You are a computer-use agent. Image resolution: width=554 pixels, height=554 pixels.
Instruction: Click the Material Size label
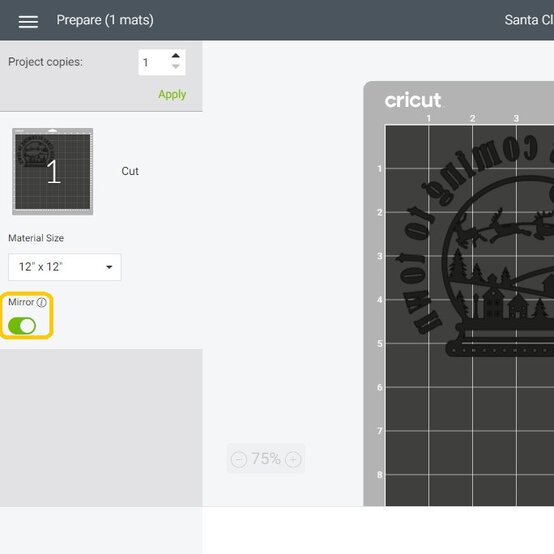pos(36,238)
